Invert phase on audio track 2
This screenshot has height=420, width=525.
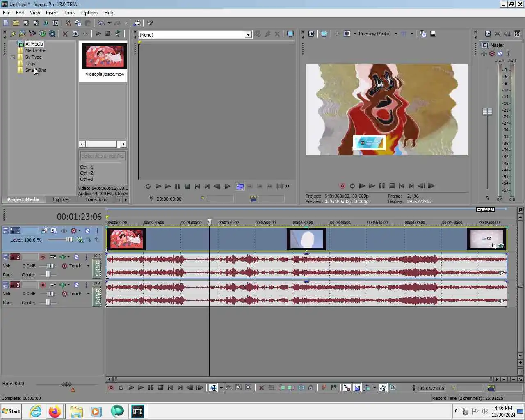tap(53, 257)
